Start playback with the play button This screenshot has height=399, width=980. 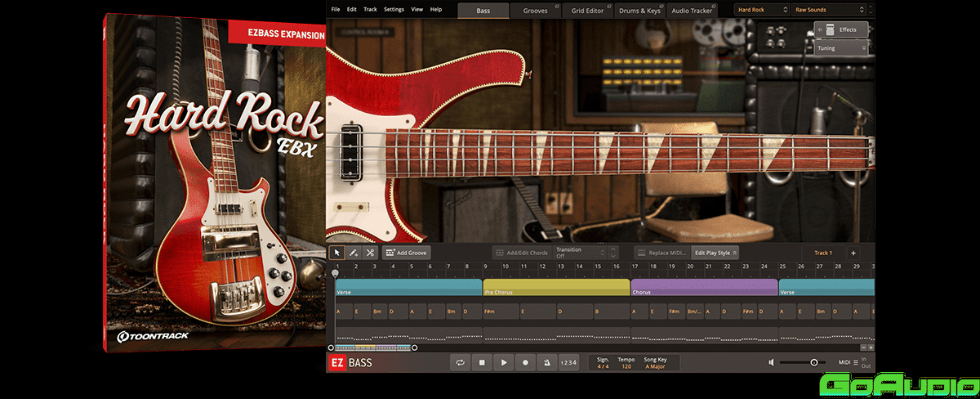504,362
